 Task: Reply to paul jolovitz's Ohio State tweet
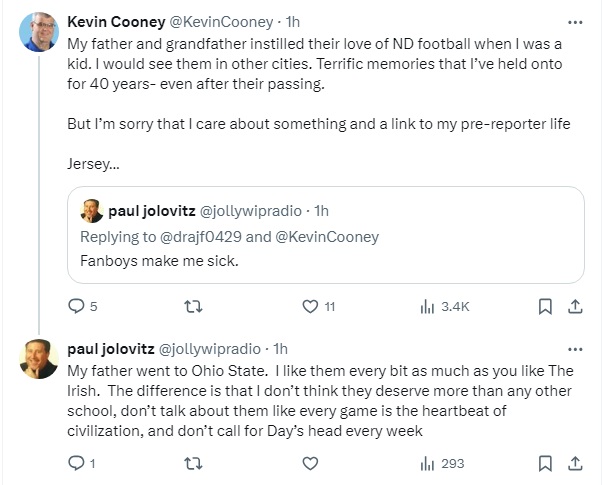[76, 463]
